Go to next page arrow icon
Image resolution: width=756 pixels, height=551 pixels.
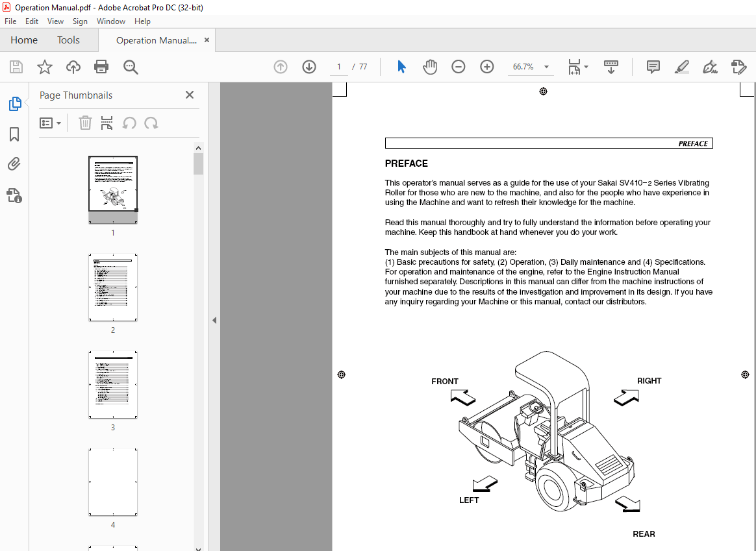pyautogui.click(x=309, y=67)
